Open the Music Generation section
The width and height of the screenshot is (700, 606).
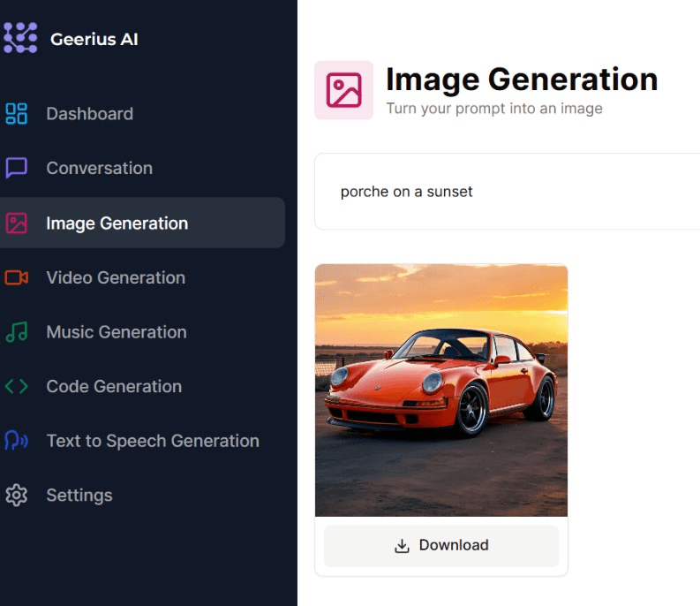coord(117,332)
